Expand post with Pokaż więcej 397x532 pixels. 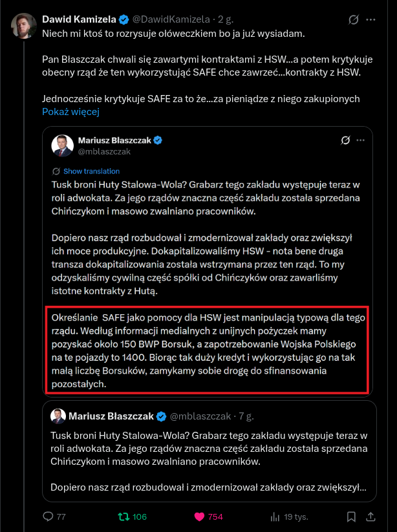[x=70, y=112]
